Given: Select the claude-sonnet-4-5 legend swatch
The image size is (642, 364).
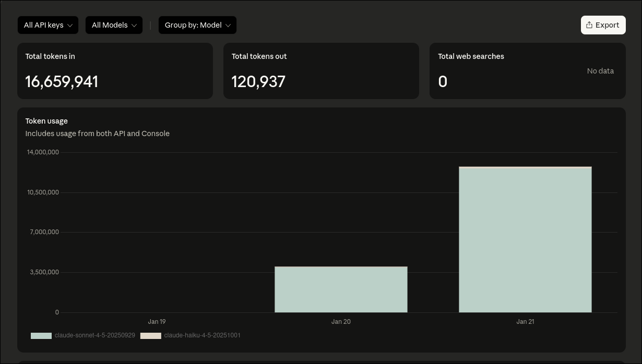Looking at the screenshot, I should [41, 335].
